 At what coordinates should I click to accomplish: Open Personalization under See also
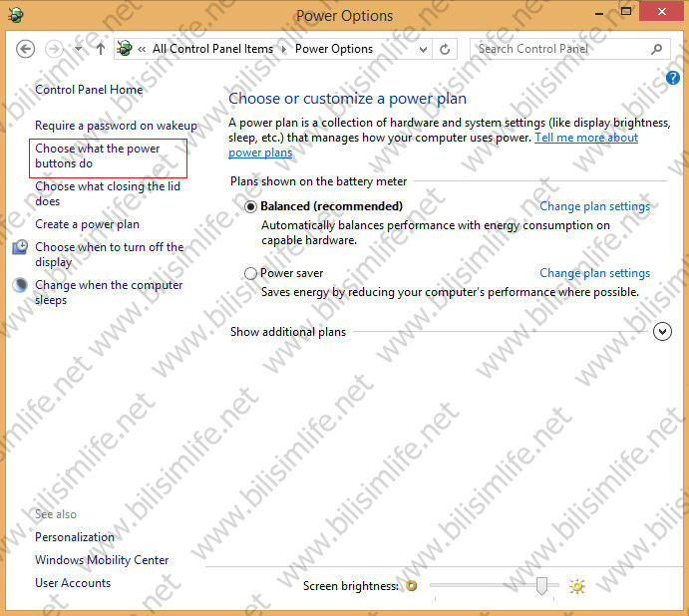[75, 537]
